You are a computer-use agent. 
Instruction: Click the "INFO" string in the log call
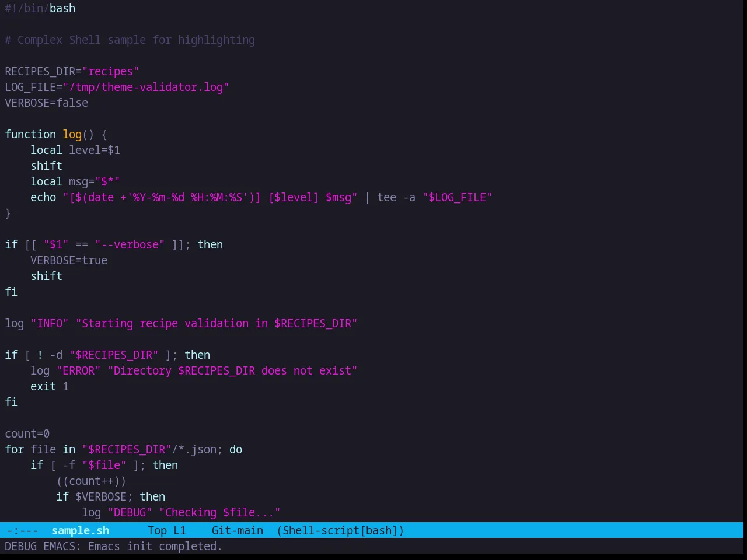pos(50,323)
